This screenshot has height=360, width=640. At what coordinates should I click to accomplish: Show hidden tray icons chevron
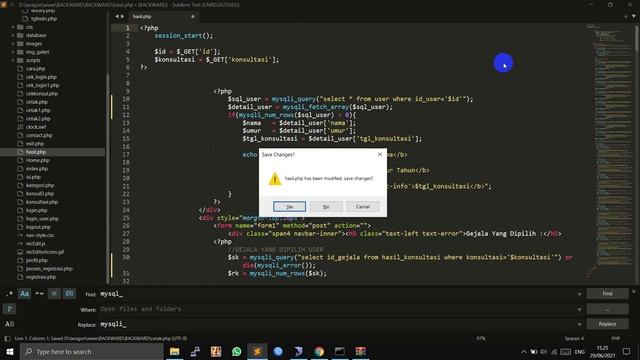click(x=524, y=352)
